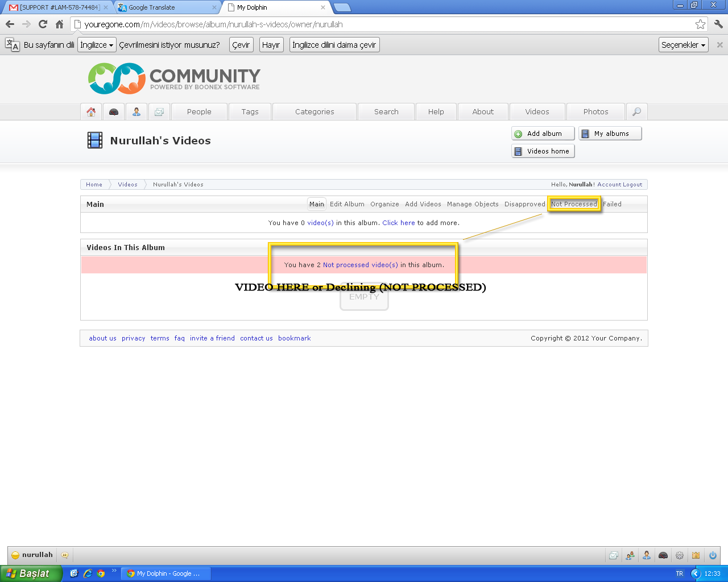Open the profile person icon in navigation bar
728x582 pixels.
tap(136, 112)
